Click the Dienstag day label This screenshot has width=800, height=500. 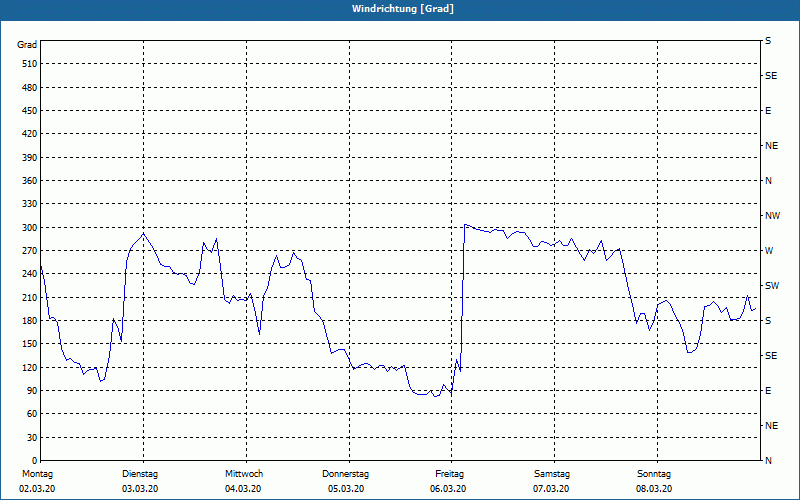140,474
